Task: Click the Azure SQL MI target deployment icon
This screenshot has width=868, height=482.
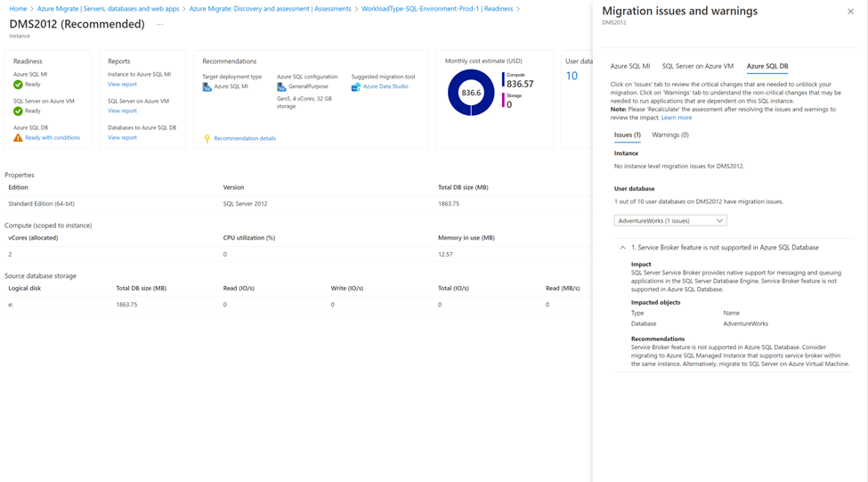Action: pos(207,87)
